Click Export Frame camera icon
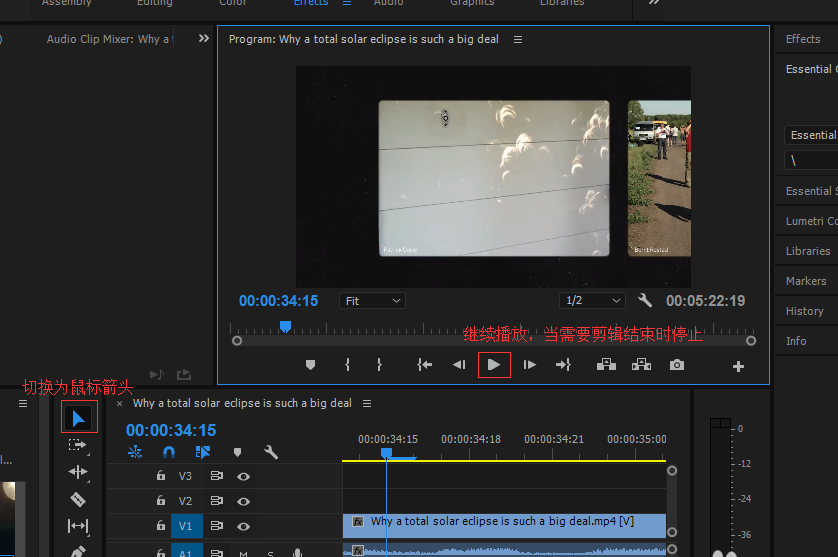Screen dimensions: 838x557 coord(677,365)
